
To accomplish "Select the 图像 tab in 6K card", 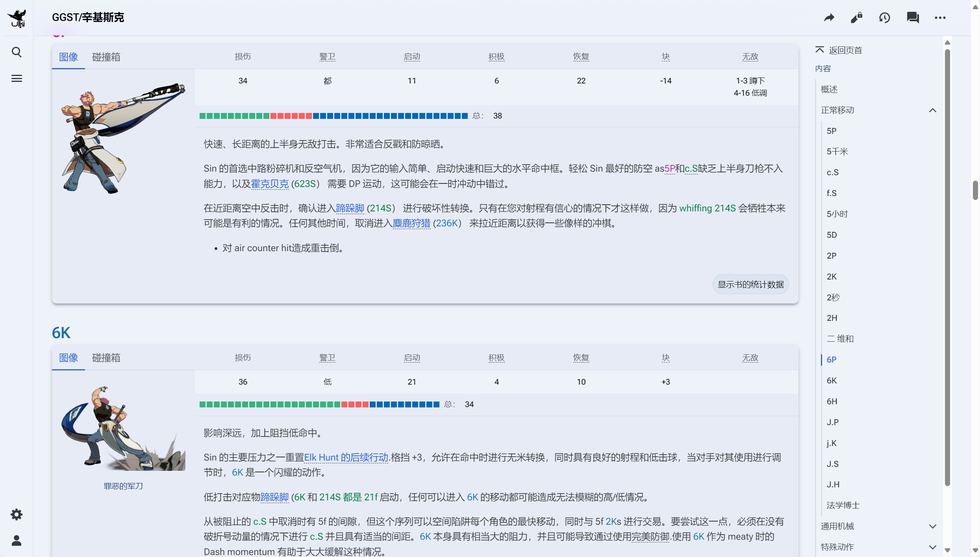I will (x=69, y=358).
